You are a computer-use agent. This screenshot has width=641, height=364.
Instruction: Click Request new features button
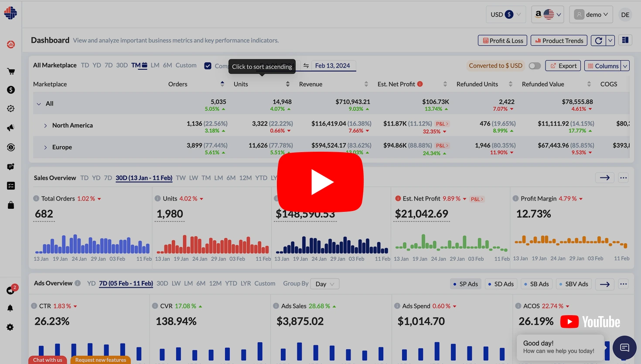click(x=101, y=360)
